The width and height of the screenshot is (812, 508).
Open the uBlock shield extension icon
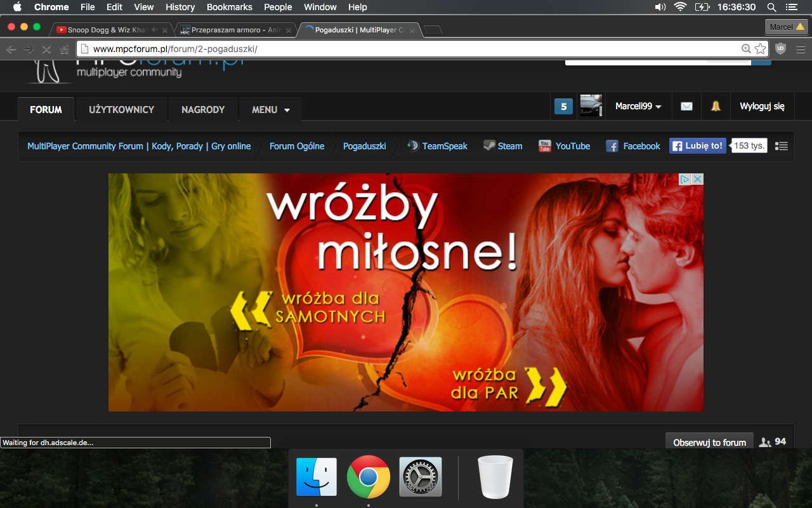coord(781,49)
